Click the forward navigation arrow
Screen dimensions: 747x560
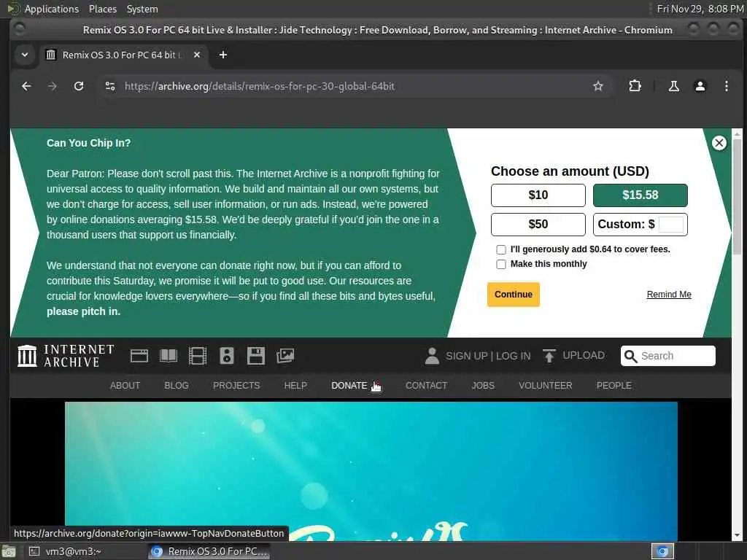coord(53,86)
